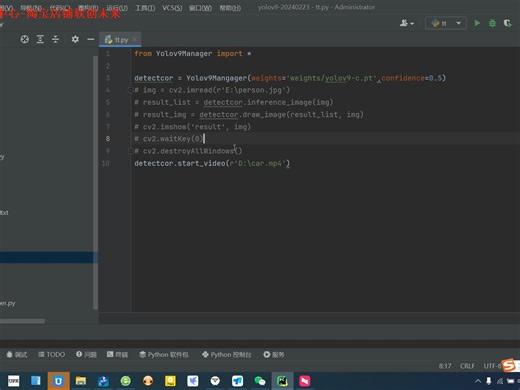Viewport: 520px width, 390px height.
Task: Open the 帮助(H) menu
Action: click(x=230, y=8)
